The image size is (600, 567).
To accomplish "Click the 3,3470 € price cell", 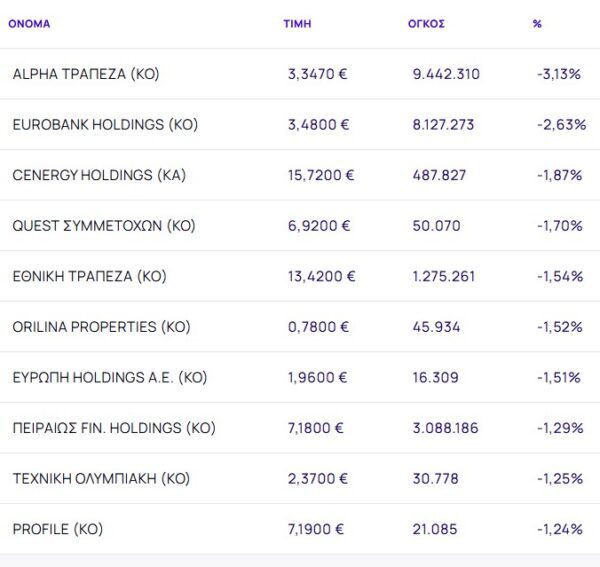I will coord(318,74).
